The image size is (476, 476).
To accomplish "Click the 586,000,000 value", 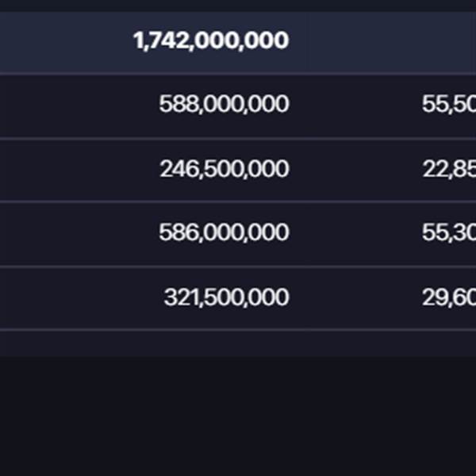I will click(224, 232).
